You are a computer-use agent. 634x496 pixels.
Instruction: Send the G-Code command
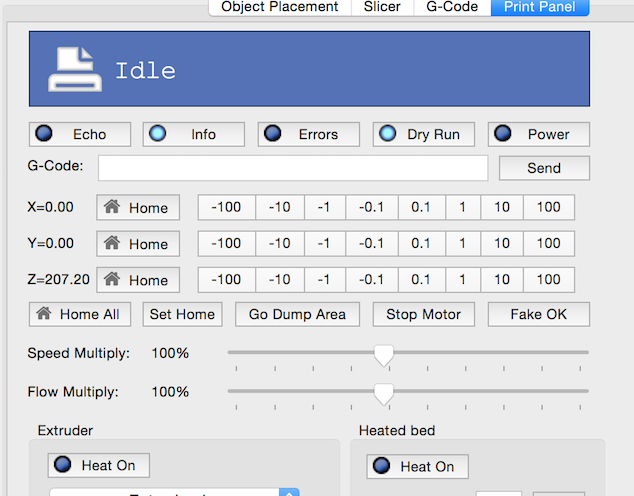click(543, 168)
